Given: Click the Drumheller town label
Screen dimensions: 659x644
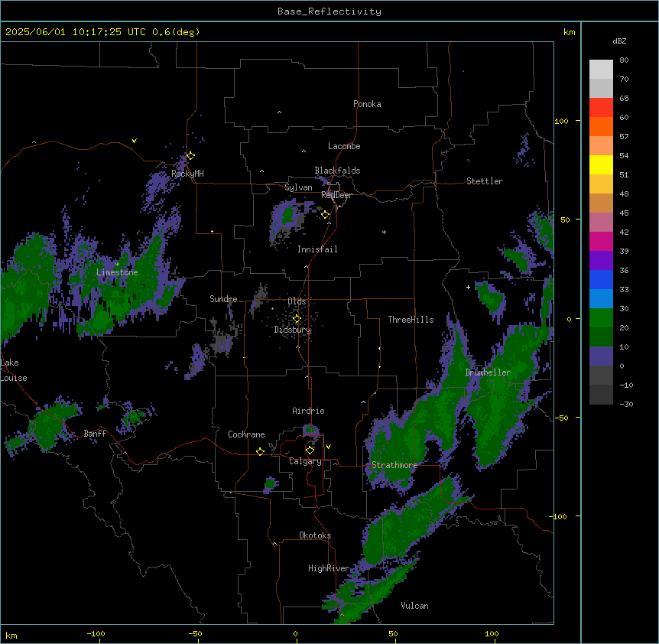Looking at the screenshot, I should pyautogui.click(x=488, y=372).
